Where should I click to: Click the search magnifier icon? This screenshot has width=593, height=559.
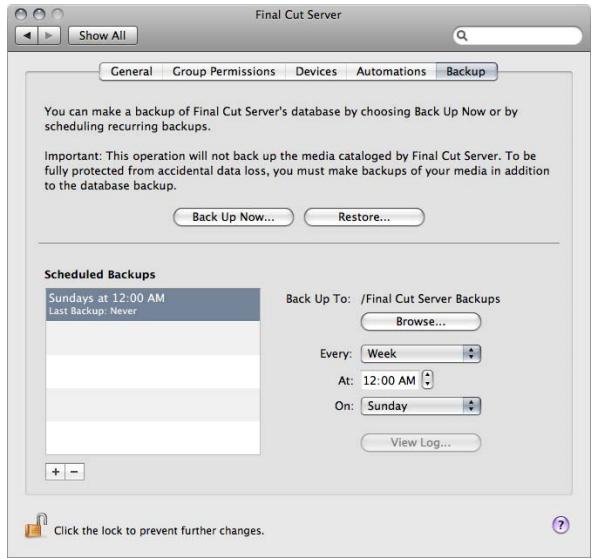[462, 36]
